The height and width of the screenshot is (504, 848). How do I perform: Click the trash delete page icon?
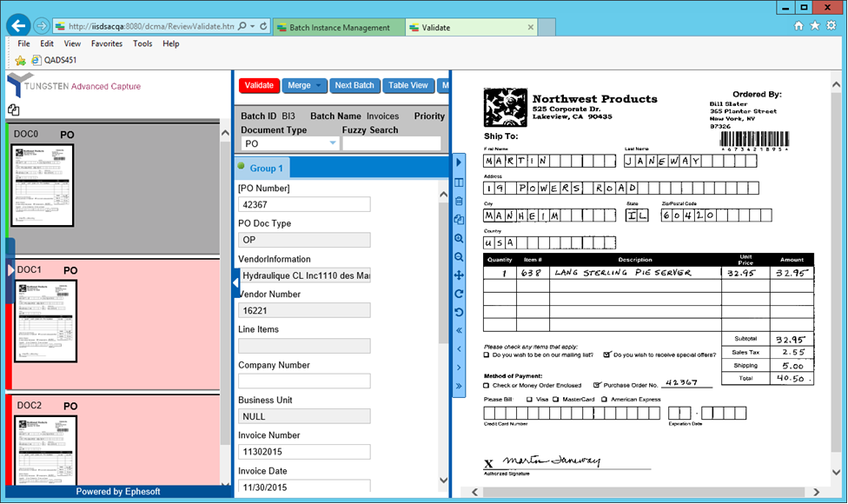pyautogui.click(x=459, y=202)
